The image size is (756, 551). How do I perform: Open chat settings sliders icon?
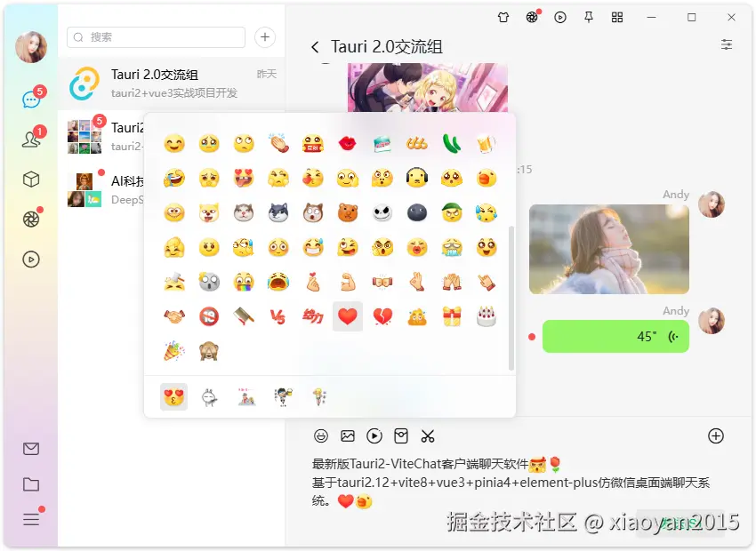[x=727, y=44]
